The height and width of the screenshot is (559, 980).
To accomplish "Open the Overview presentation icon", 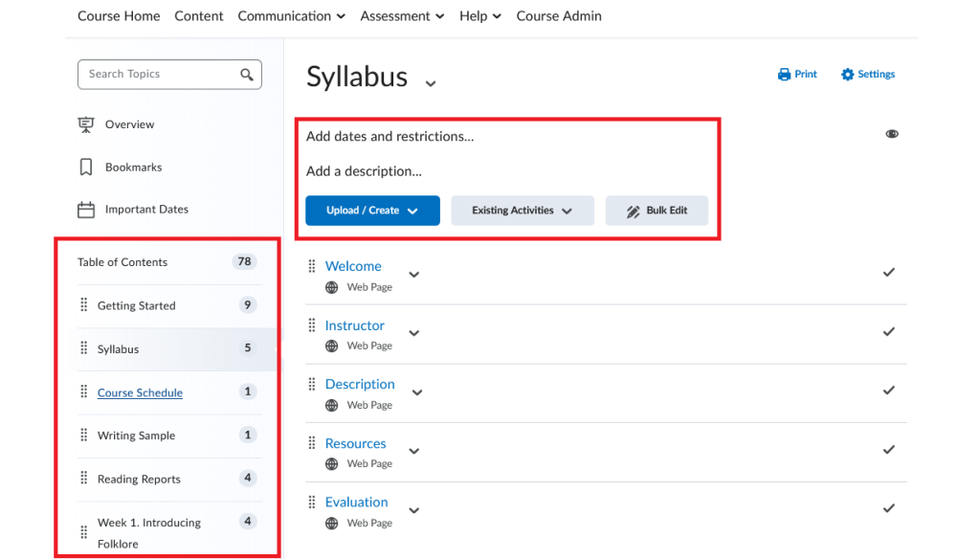I will pyautogui.click(x=86, y=124).
